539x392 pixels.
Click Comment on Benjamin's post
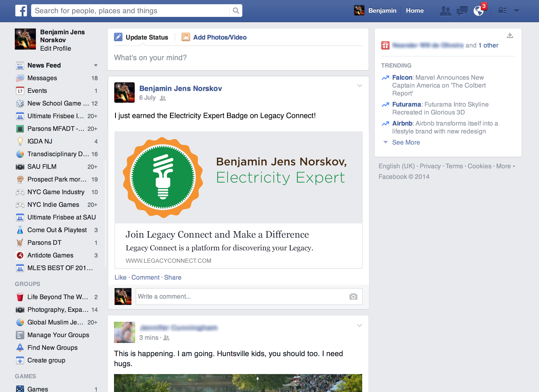coord(145,278)
